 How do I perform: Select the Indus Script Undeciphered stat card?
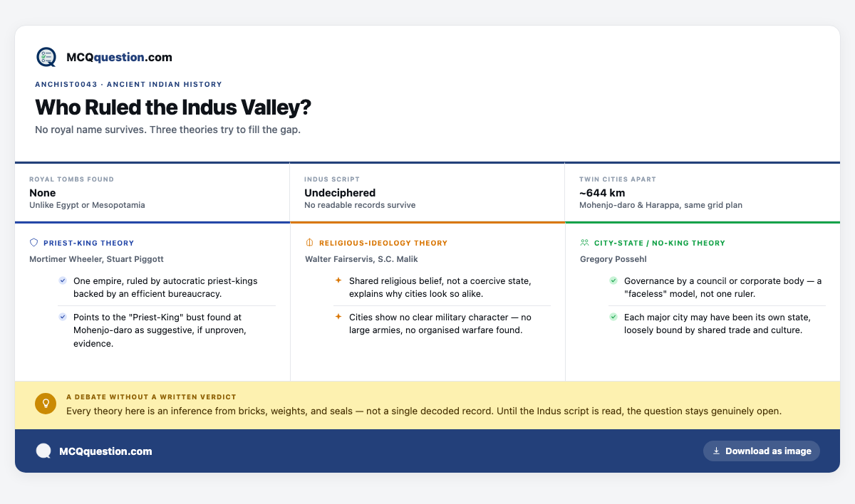pos(427,193)
